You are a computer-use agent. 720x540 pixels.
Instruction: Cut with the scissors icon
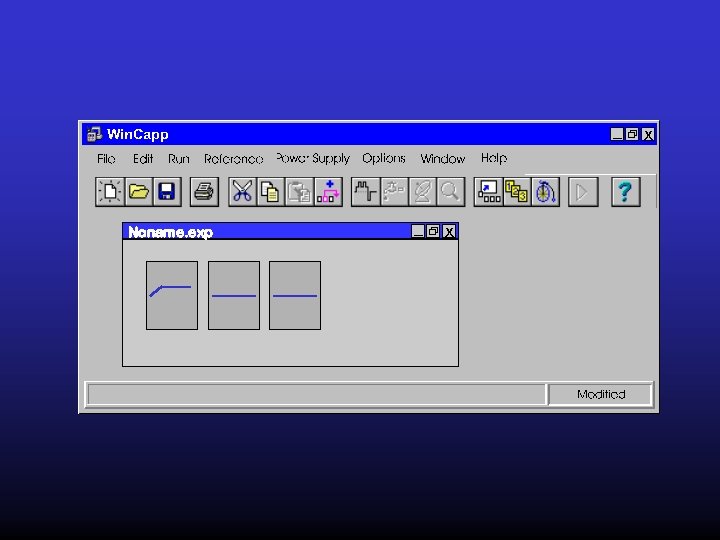tap(242, 191)
